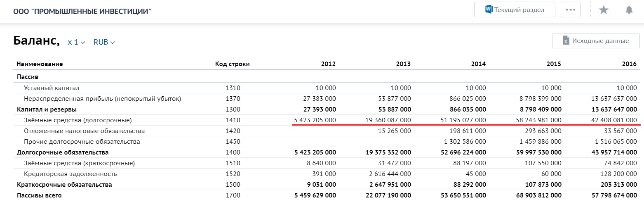The image size is (644, 214).
Task: Click the 2016 column header
Action: tap(629, 64)
